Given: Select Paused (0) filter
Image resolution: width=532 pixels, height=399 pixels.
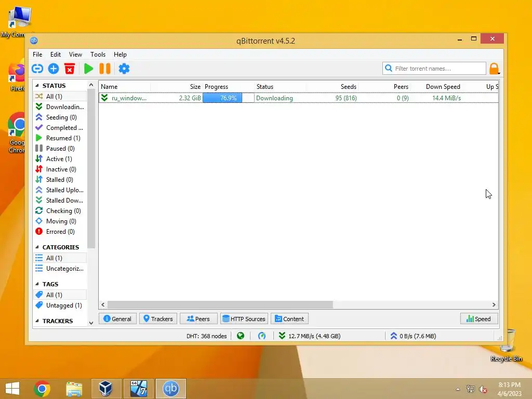Looking at the screenshot, I should point(60,149).
